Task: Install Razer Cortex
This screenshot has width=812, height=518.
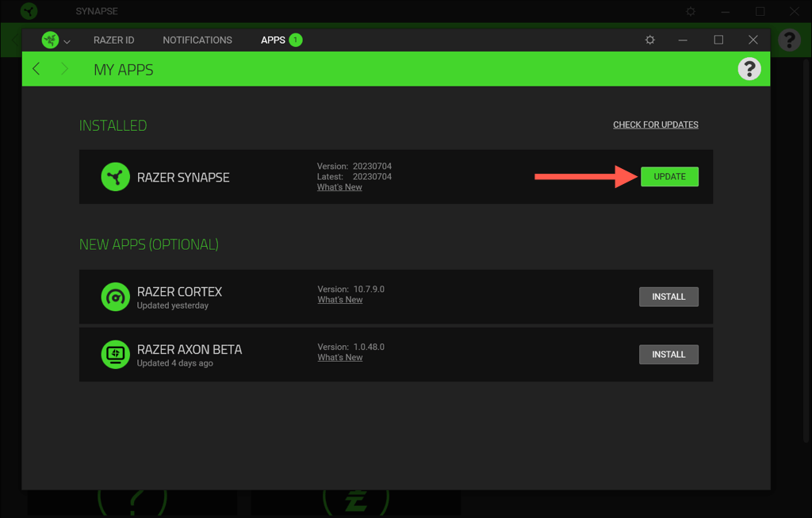Action: click(x=668, y=297)
